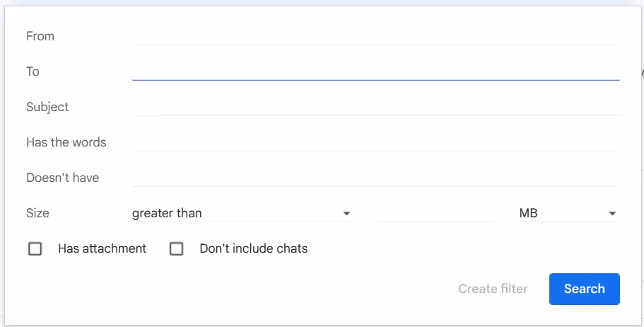The width and height of the screenshot is (644, 327).
Task: Click the Doesn't have input field
Action: coord(375,177)
